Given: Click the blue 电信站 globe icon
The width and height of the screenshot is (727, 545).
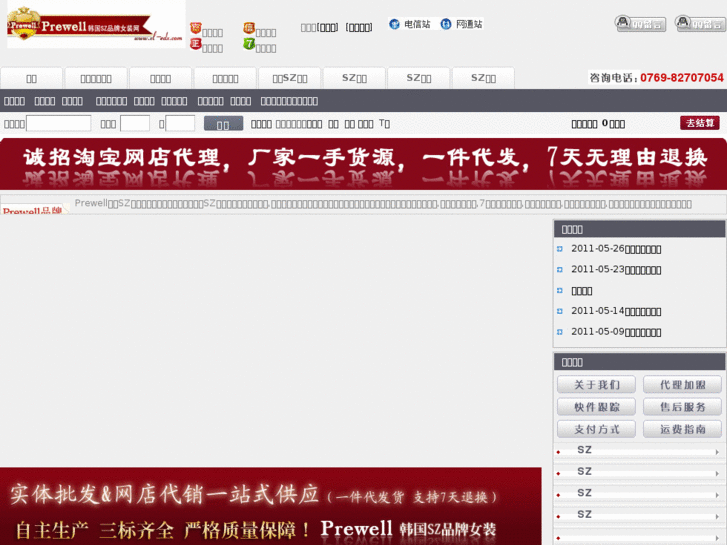Looking at the screenshot, I should (x=394, y=24).
